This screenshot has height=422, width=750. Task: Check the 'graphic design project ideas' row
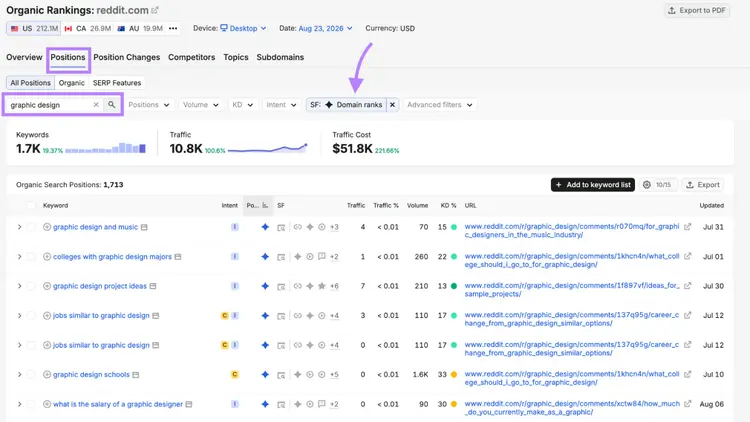31,286
